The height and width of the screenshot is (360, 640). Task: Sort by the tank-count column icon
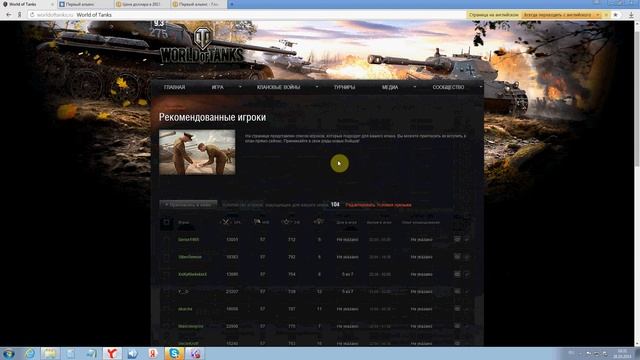tap(319, 222)
